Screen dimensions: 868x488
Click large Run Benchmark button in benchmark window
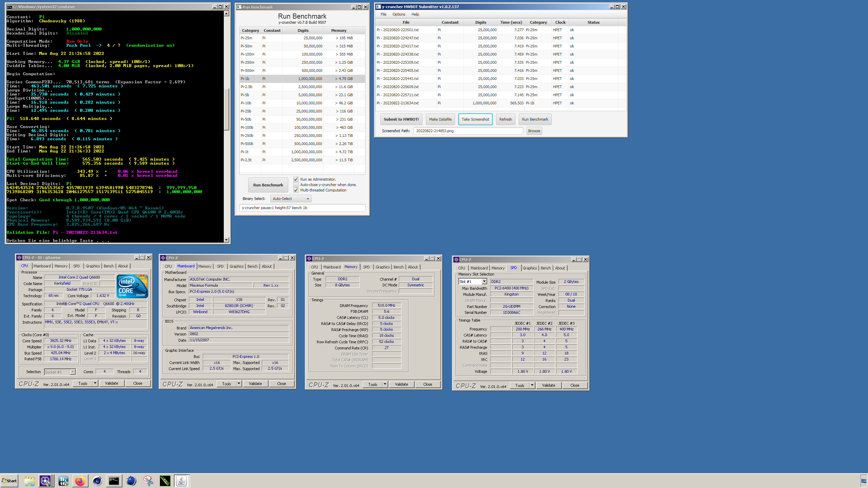click(x=268, y=185)
